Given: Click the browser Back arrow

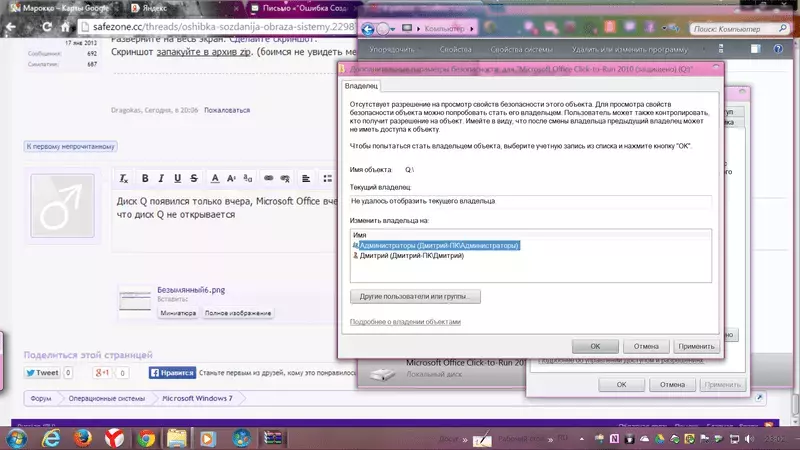Looking at the screenshot, I should 11,27.
